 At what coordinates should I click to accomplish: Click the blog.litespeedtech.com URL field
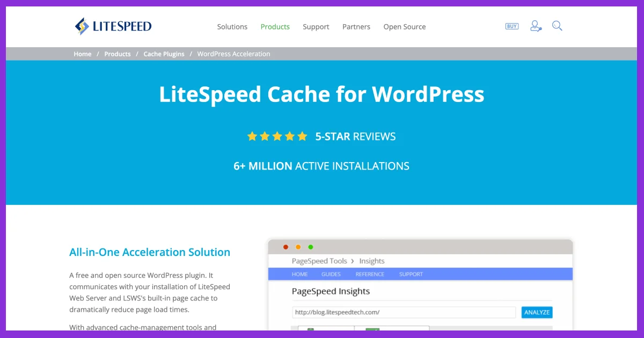pyautogui.click(x=404, y=312)
